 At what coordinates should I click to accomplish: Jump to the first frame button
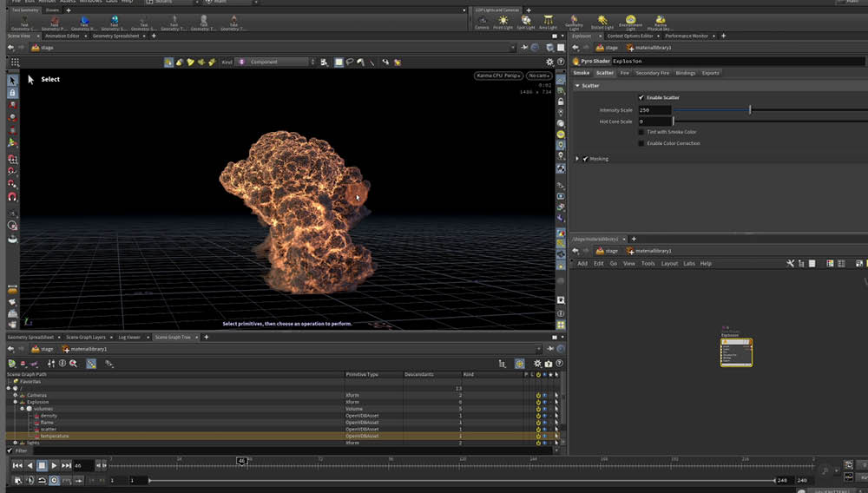[17, 466]
